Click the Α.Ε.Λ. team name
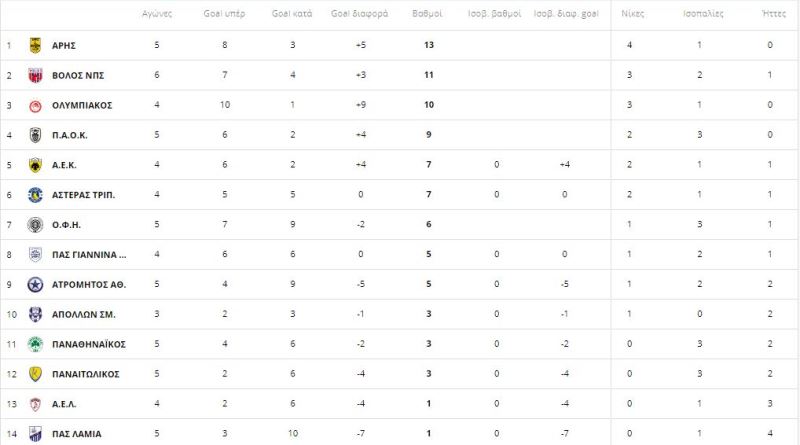This screenshot has width=800, height=445. coord(64,404)
